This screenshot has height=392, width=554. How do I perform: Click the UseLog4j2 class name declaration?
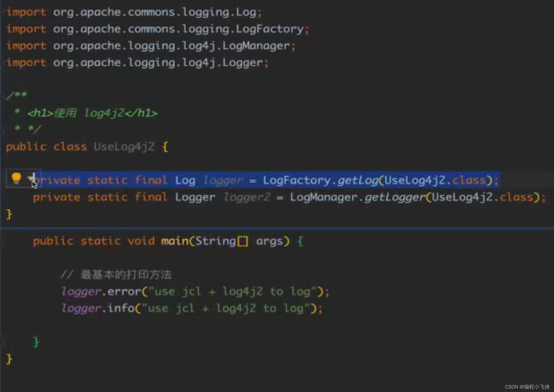(x=124, y=147)
